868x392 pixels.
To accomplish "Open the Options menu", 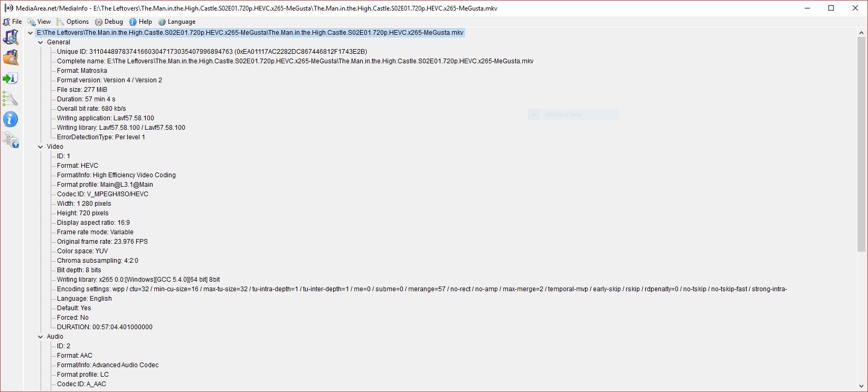I will click(x=73, y=22).
